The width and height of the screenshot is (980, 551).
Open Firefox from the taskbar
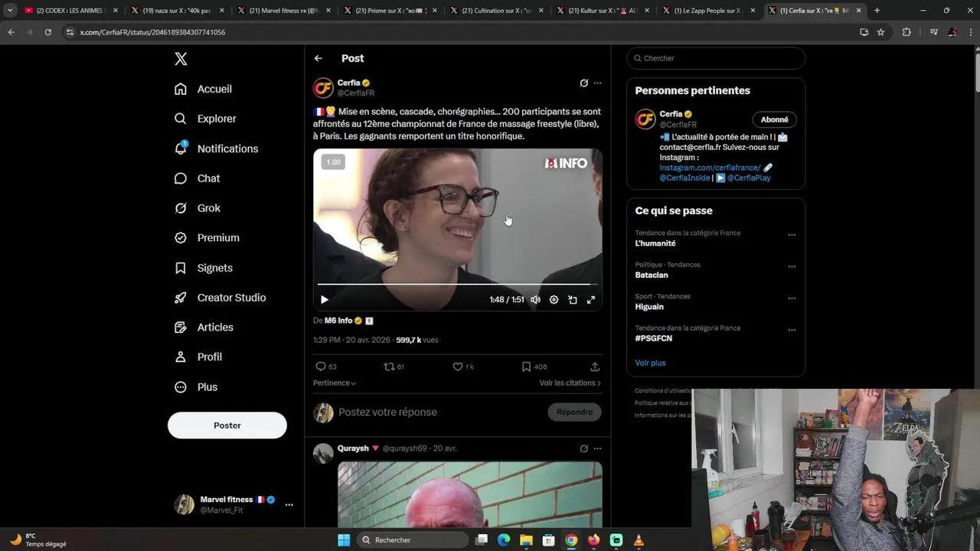pyautogui.click(x=594, y=540)
